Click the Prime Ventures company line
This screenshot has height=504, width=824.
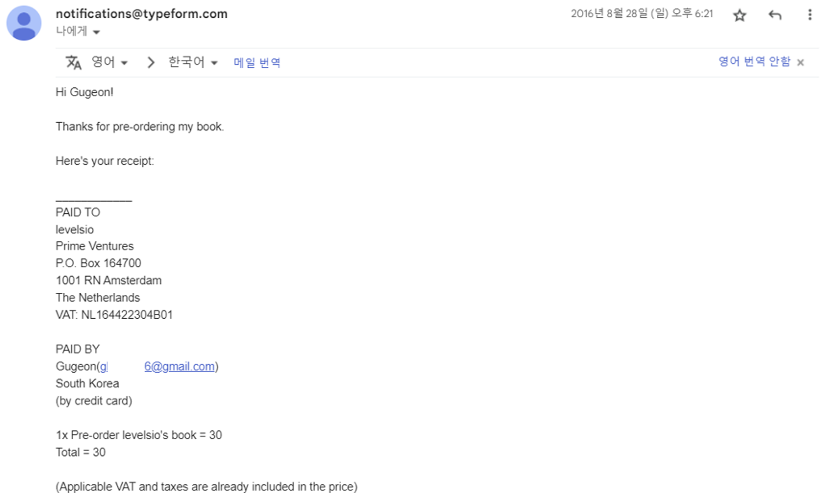click(95, 246)
